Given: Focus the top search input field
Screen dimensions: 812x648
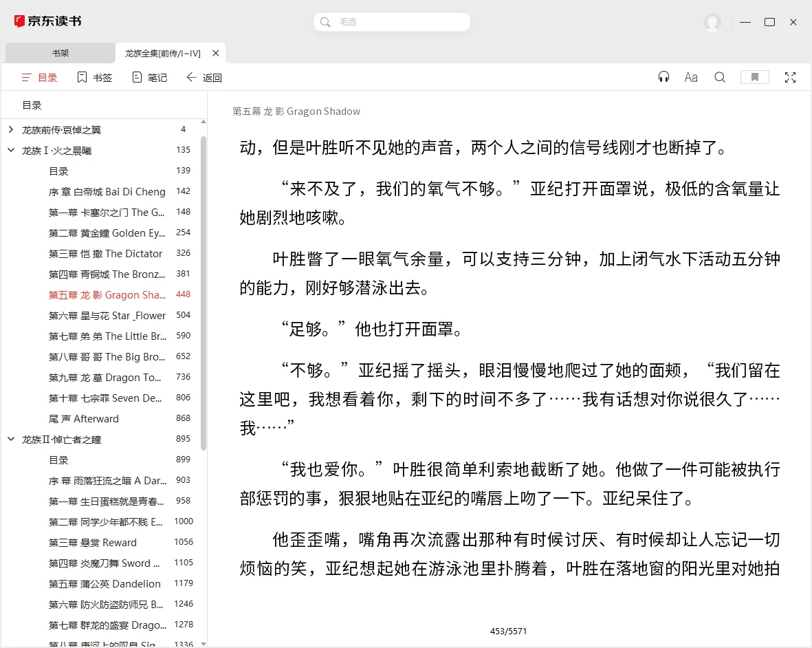Looking at the screenshot, I should click(x=391, y=22).
